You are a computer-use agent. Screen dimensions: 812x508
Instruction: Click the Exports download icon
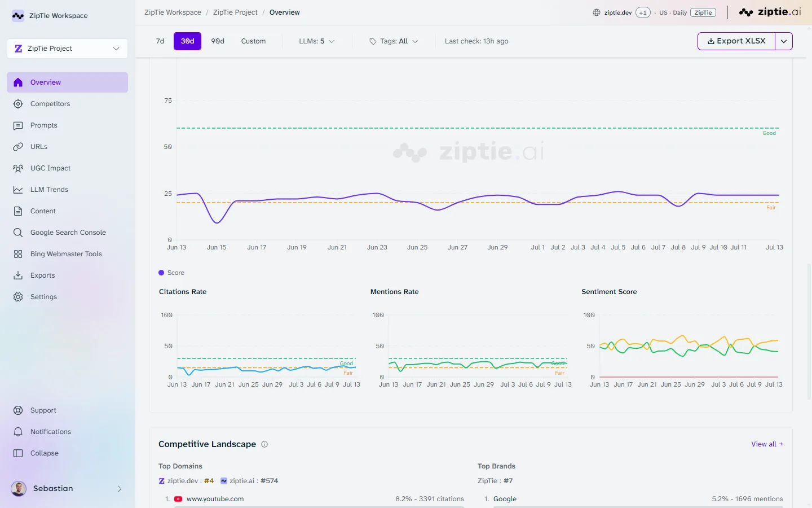pos(18,275)
